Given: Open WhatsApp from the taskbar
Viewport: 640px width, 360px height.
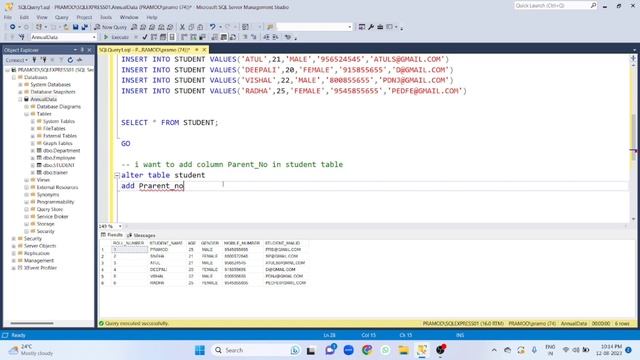Looking at the screenshot, I should pyautogui.click(x=385, y=350).
